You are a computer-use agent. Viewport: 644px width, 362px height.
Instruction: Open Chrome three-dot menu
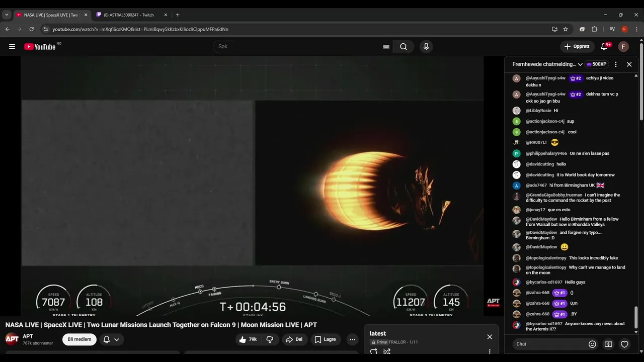click(636, 29)
